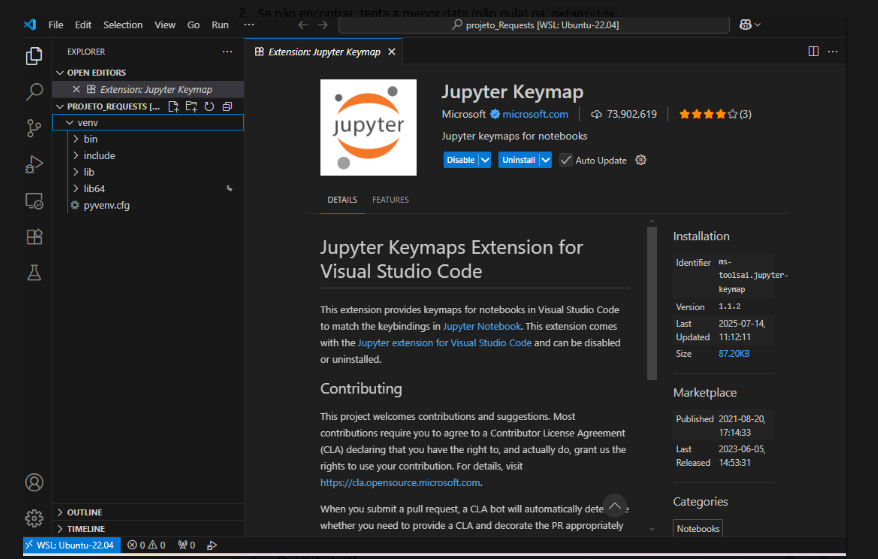Go forward with the navigation arrow

323,25
